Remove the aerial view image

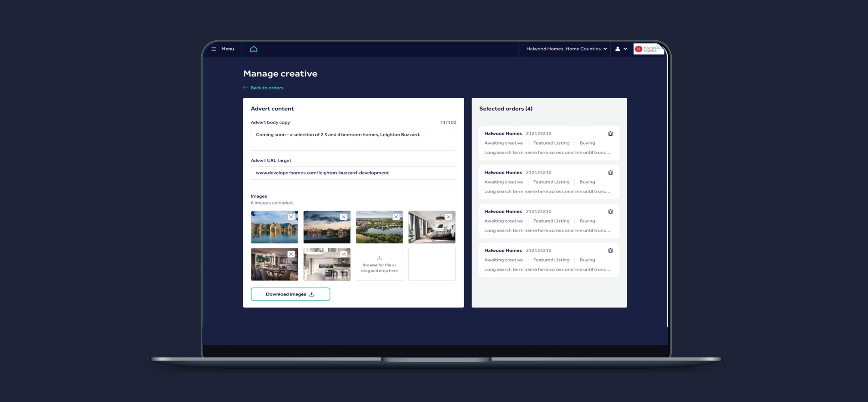pos(396,217)
